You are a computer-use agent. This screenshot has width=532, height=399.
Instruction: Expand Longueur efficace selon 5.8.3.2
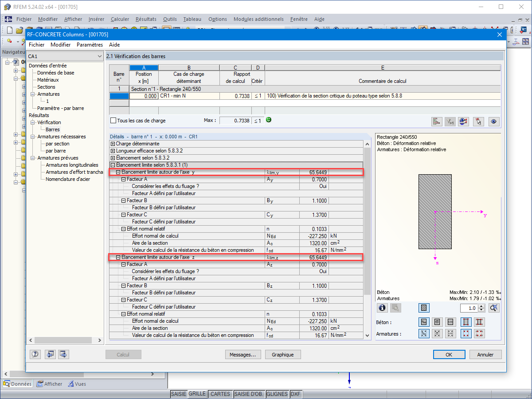[113, 151]
